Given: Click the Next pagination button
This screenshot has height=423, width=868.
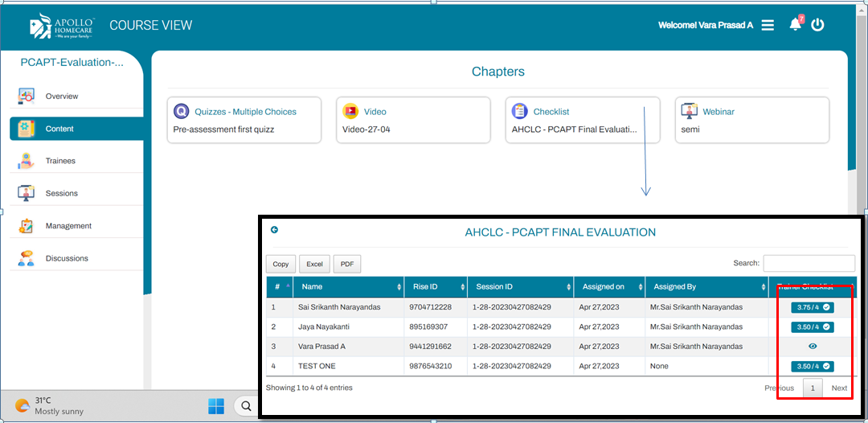Looking at the screenshot, I should tap(839, 388).
